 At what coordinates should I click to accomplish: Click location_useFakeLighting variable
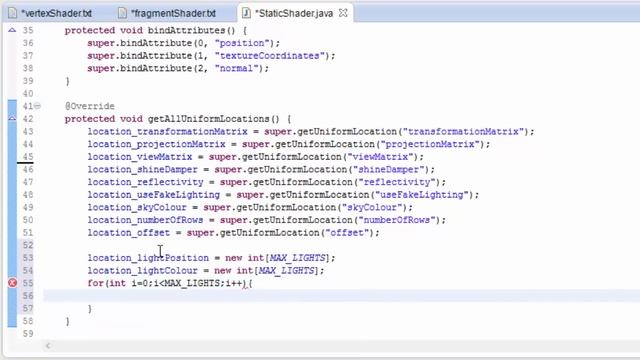click(153, 195)
